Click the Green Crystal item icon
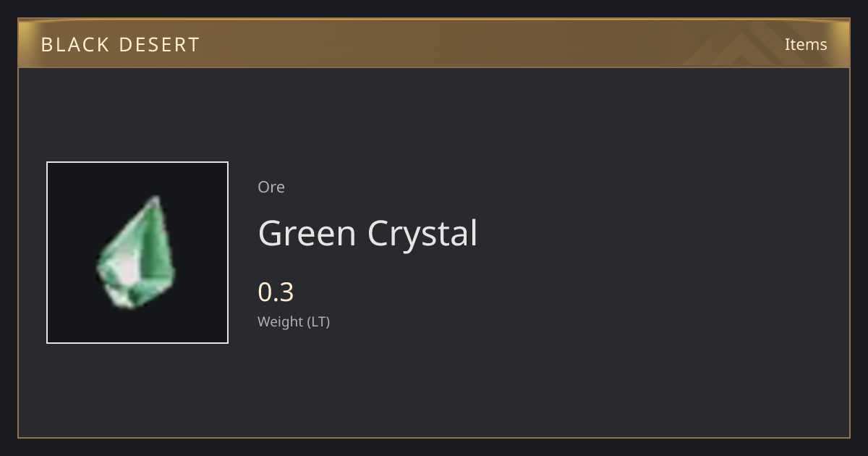The height and width of the screenshot is (456, 868). pyautogui.click(x=137, y=252)
